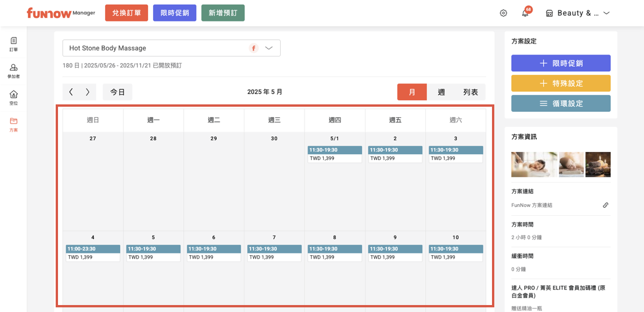Go to next month arrow

[x=88, y=92]
